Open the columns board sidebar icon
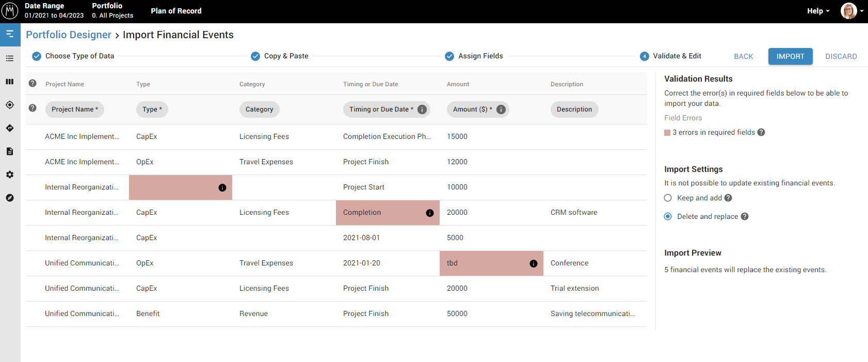The width and height of the screenshot is (868, 362). [x=10, y=82]
